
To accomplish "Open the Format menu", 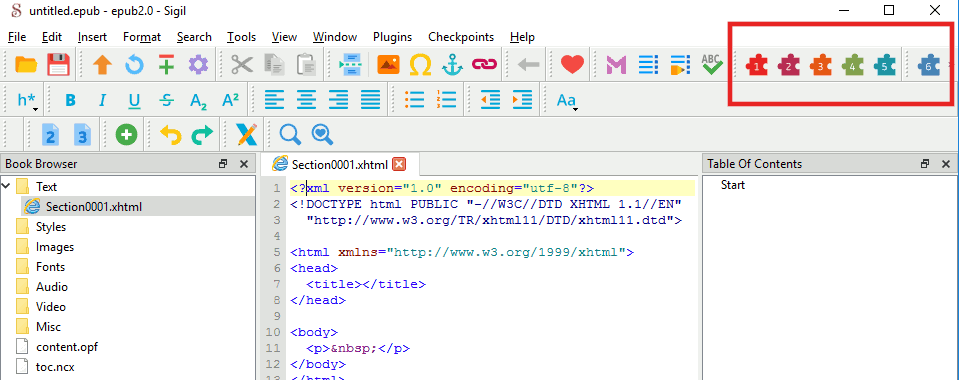I will (142, 37).
